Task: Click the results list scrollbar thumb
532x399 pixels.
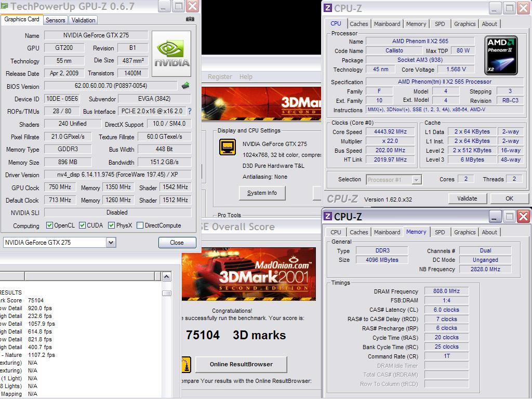Action: pos(167,293)
